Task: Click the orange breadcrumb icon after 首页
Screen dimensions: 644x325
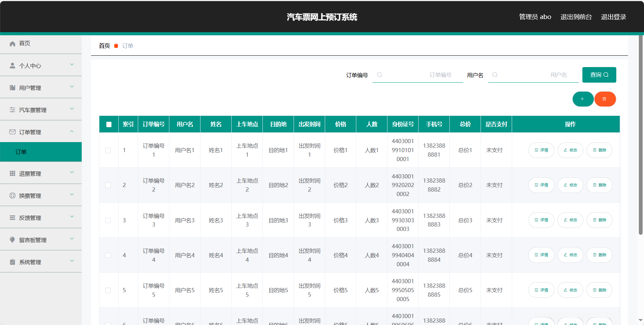Action: pos(116,46)
